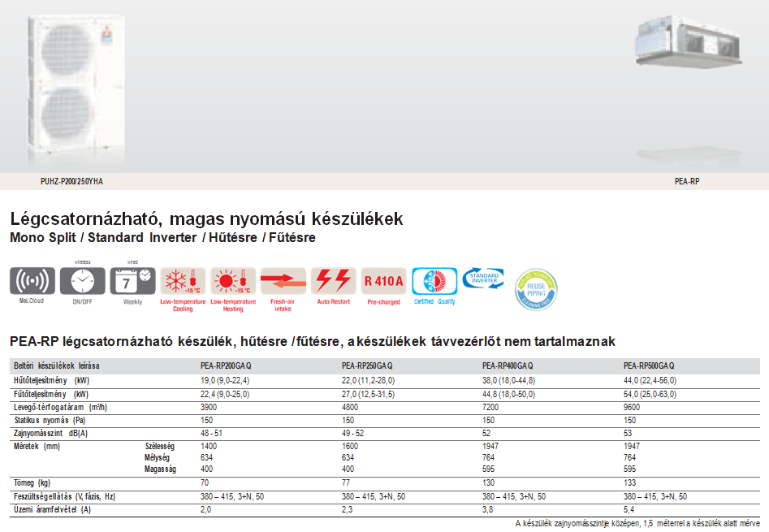Click heating capacity value 27,0 (12,5-31,5)

pyautogui.click(x=369, y=394)
